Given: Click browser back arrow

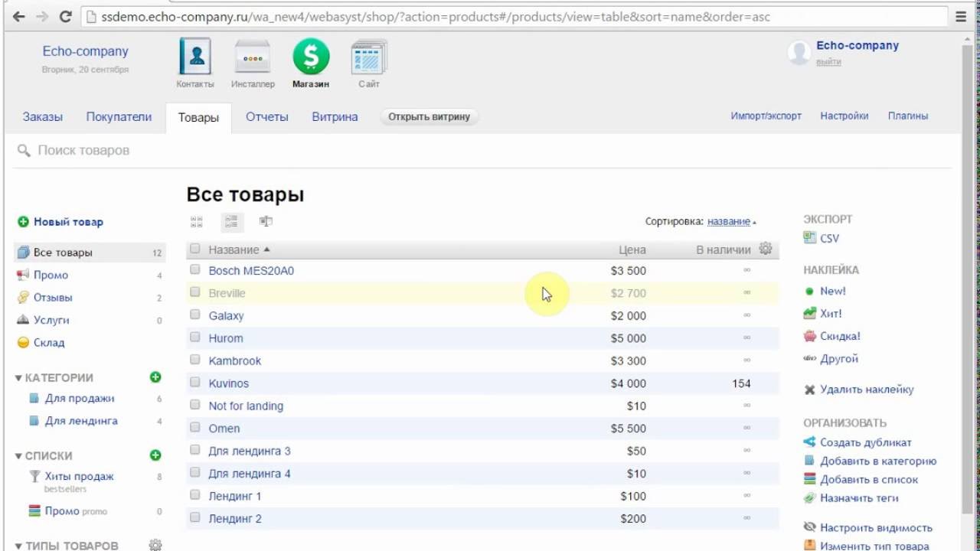Looking at the screenshot, I should click(19, 16).
